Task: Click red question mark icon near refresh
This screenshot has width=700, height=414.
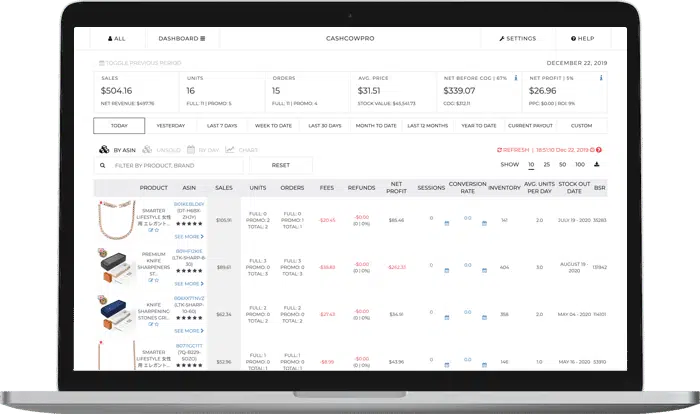Action: click(x=599, y=150)
